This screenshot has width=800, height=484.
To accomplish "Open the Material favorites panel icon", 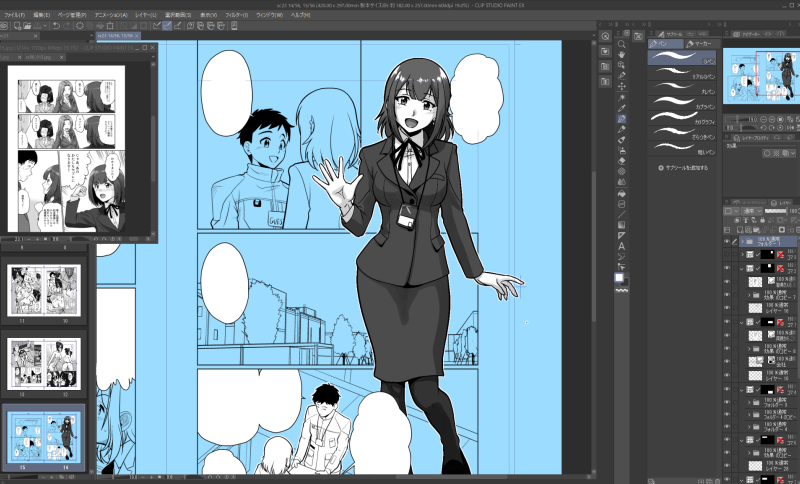I will [605, 52].
